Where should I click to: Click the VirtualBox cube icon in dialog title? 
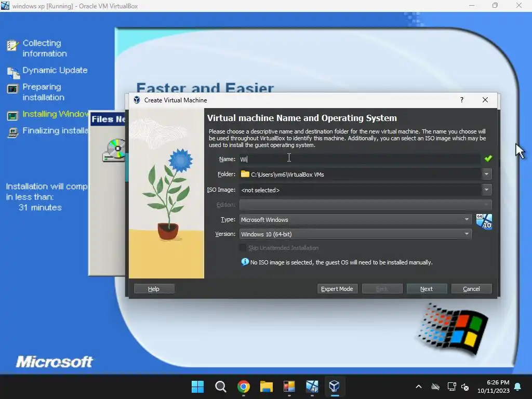(x=137, y=100)
